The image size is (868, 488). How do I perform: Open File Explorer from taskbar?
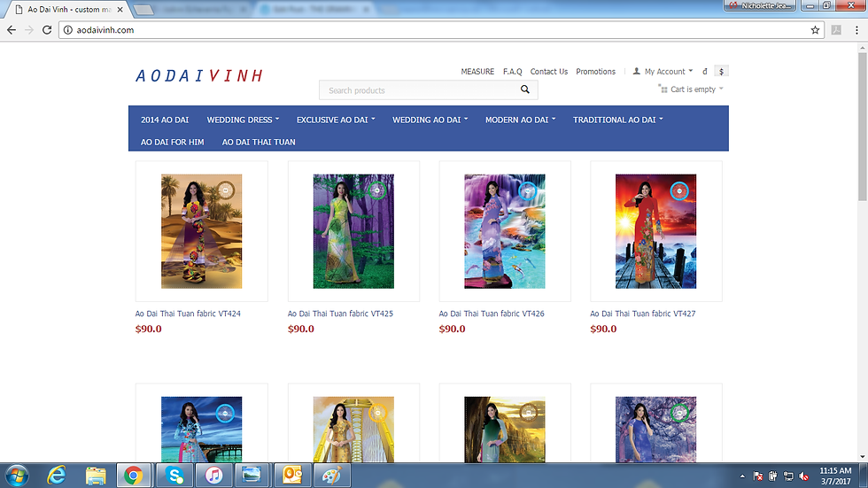96,476
